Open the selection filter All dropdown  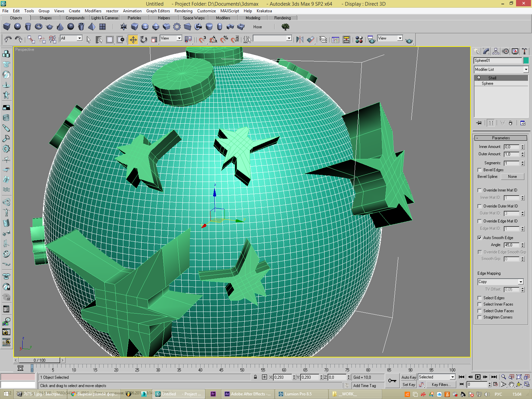click(x=71, y=38)
